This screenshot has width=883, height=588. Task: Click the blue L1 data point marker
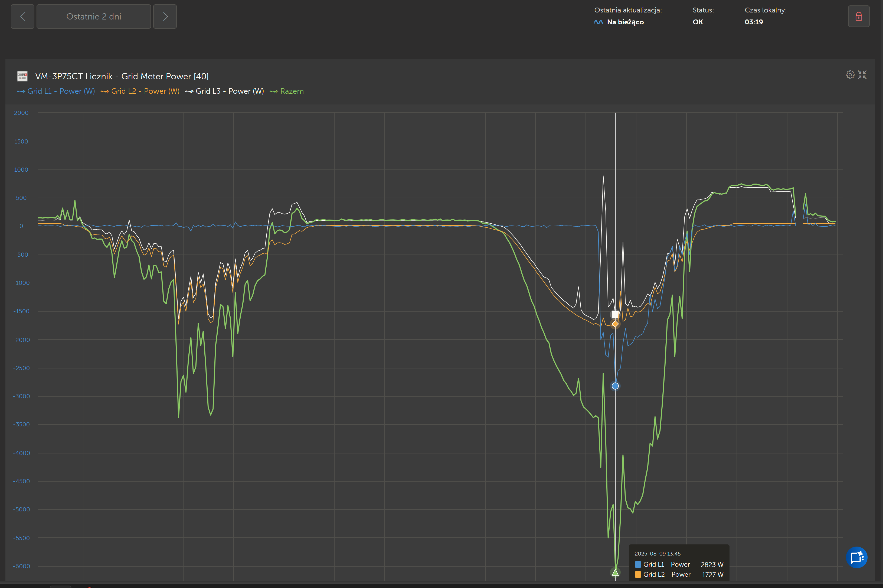click(615, 386)
